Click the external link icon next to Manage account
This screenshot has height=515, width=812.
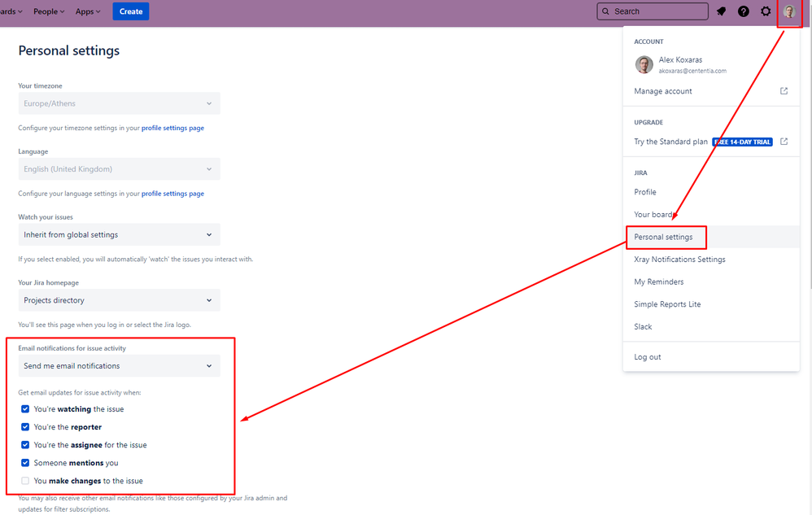[784, 90]
